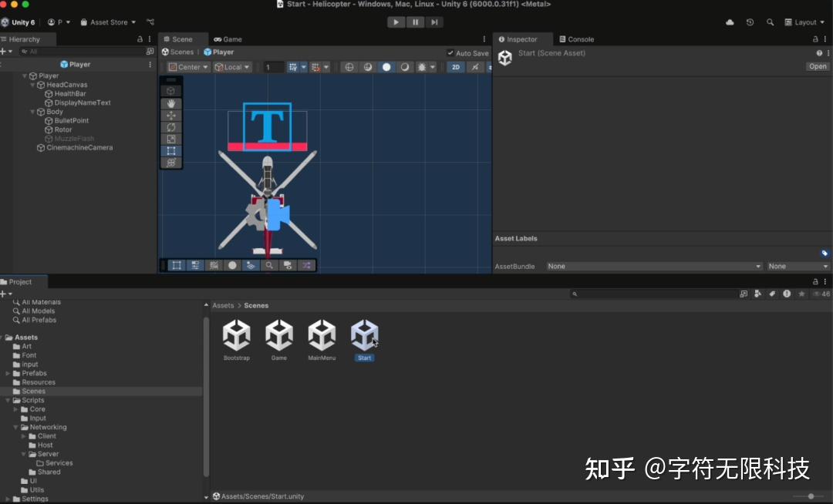This screenshot has width=833, height=504.
Task: Open the Local rotation dropdown
Action: coord(232,67)
